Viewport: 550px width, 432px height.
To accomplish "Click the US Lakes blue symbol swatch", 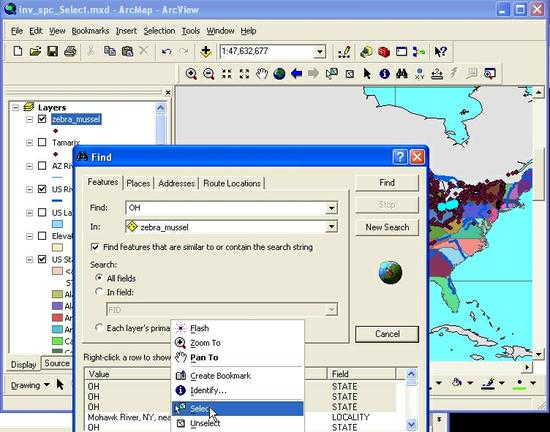I will click(58, 224).
